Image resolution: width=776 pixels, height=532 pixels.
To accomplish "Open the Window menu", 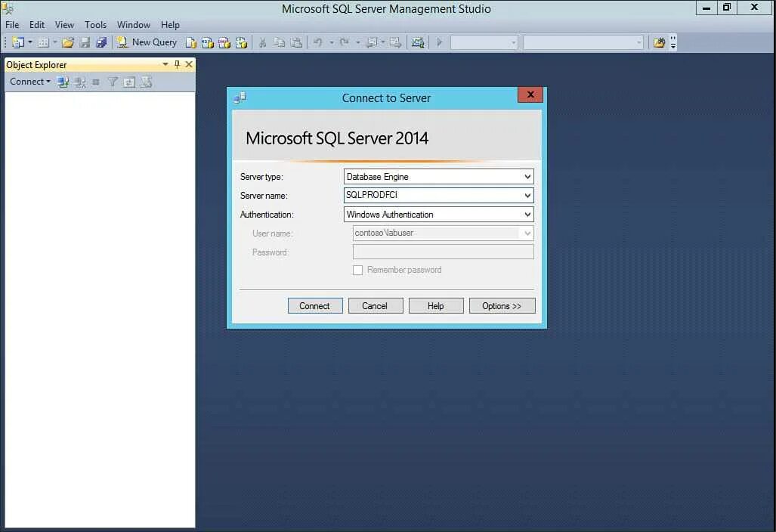I will point(134,25).
